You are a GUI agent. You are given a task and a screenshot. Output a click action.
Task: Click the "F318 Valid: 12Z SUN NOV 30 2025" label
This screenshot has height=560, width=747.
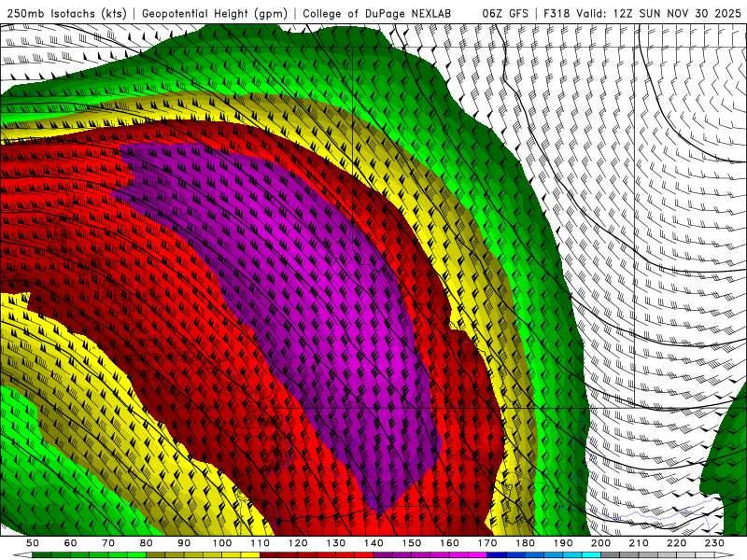642,14
